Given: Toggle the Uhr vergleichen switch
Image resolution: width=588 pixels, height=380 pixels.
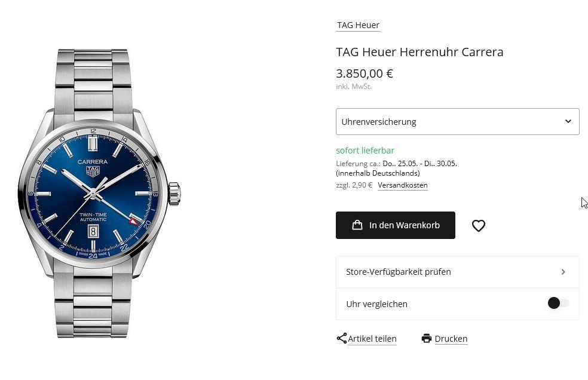Looking at the screenshot, I should click(x=558, y=303).
